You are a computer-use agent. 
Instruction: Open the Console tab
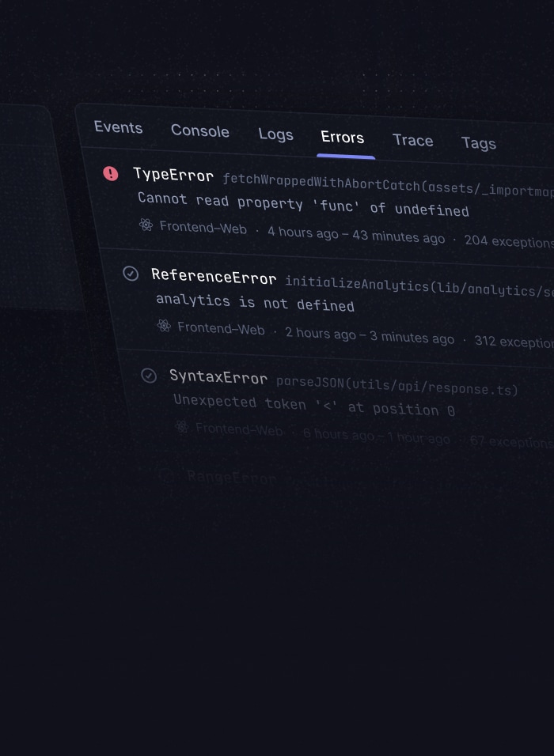click(x=200, y=131)
